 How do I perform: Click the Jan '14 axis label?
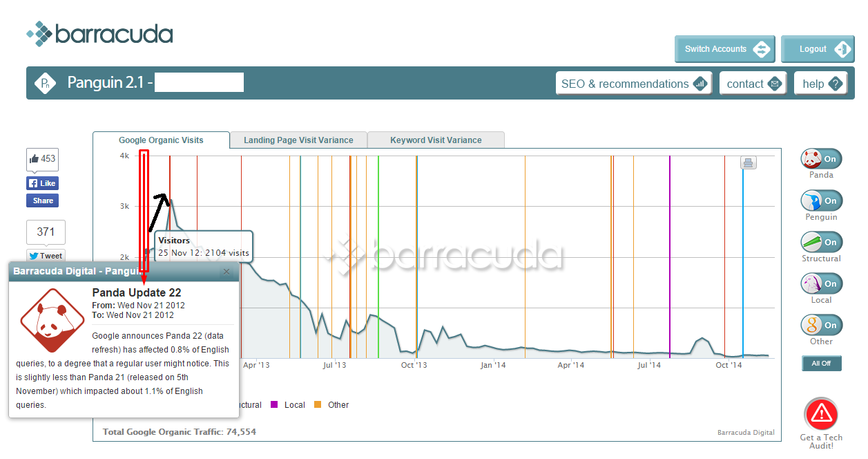click(493, 365)
